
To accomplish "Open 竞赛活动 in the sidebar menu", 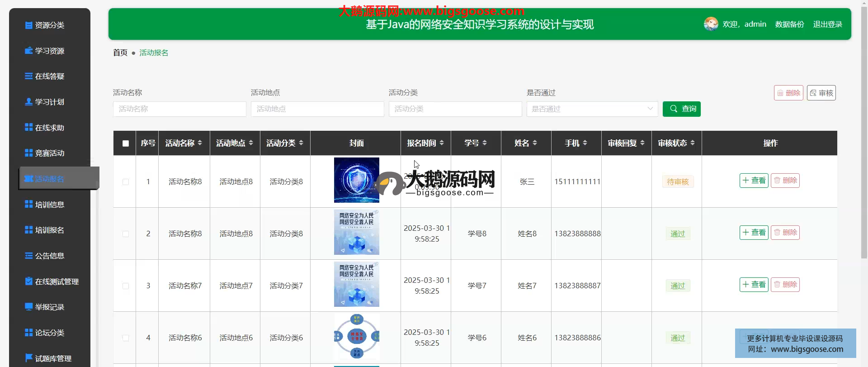I will click(x=49, y=153).
